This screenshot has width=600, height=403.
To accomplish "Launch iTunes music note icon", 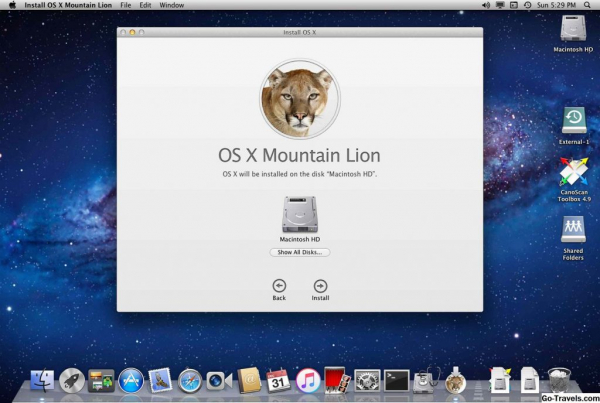I will click(308, 381).
